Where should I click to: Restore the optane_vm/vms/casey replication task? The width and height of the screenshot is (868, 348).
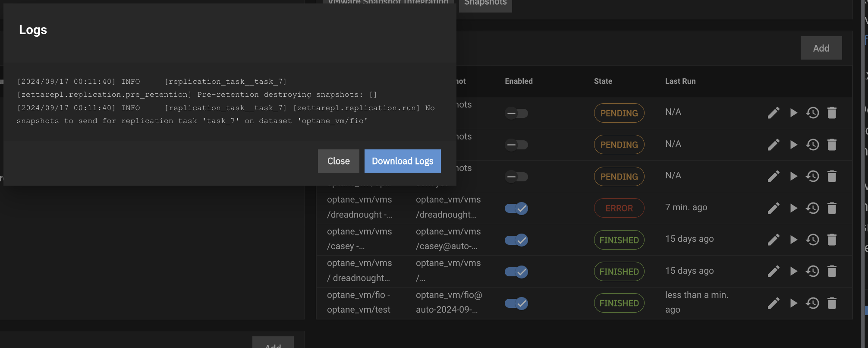coord(812,240)
